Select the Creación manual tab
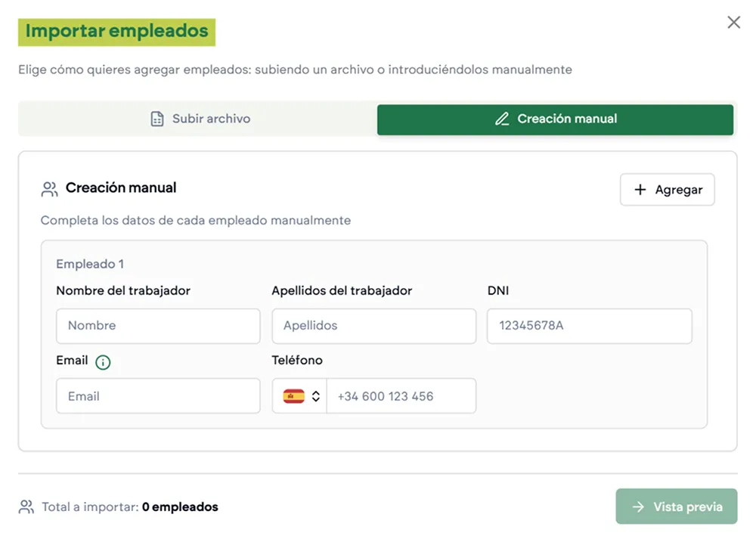The height and width of the screenshot is (539, 756). [556, 119]
